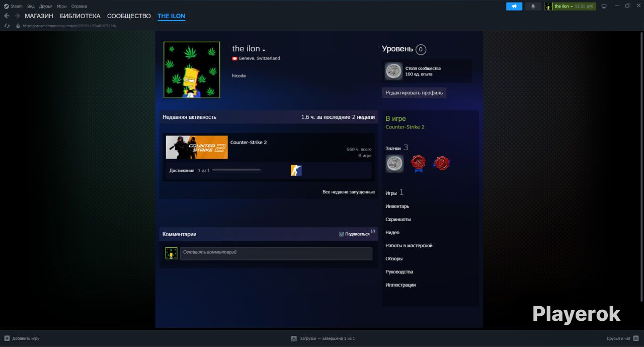Open the Вид menu
644x347 pixels.
pyautogui.click(x=31, y=6)
